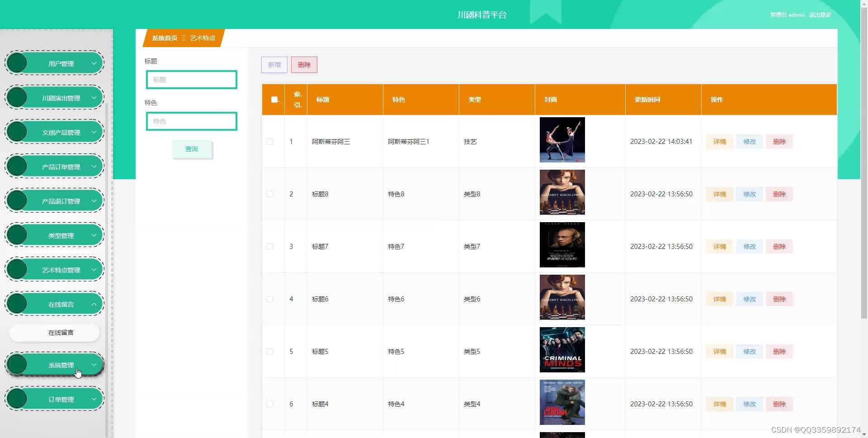Expand the 文创产品管理 menu chevron

point(94,132)
